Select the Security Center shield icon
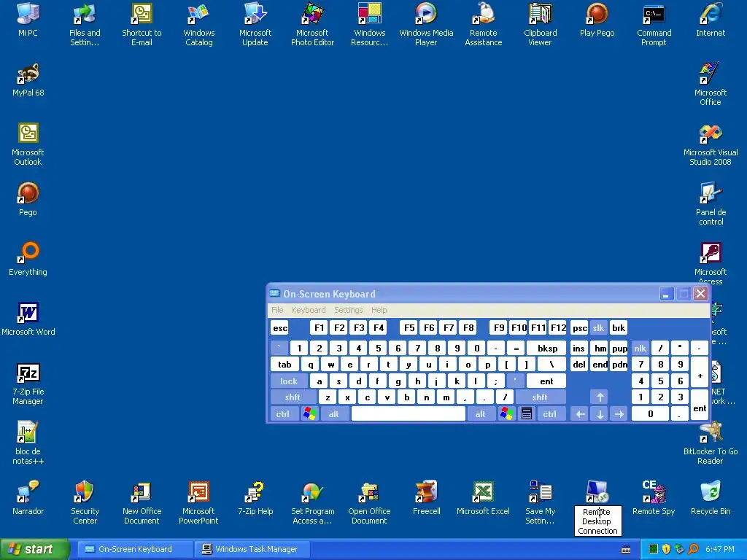 [85, 493]
